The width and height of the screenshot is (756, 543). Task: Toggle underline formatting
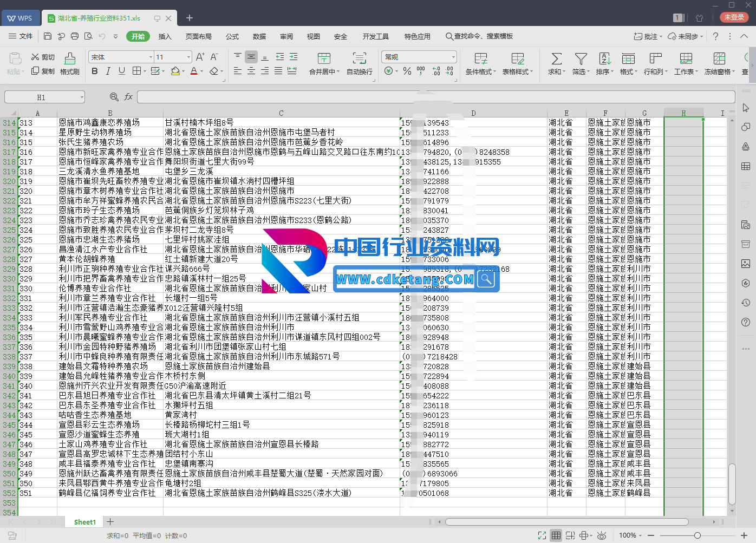(x=122, y=71)
